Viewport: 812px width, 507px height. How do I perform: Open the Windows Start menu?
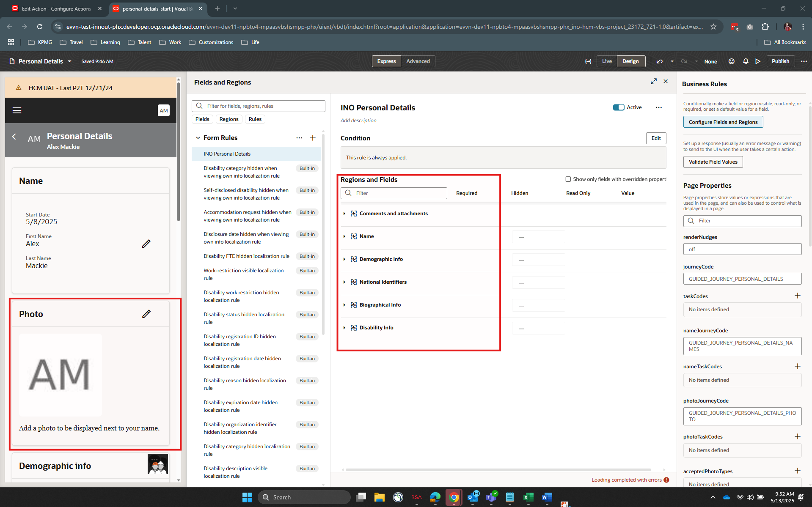click(x=247, y=497)
